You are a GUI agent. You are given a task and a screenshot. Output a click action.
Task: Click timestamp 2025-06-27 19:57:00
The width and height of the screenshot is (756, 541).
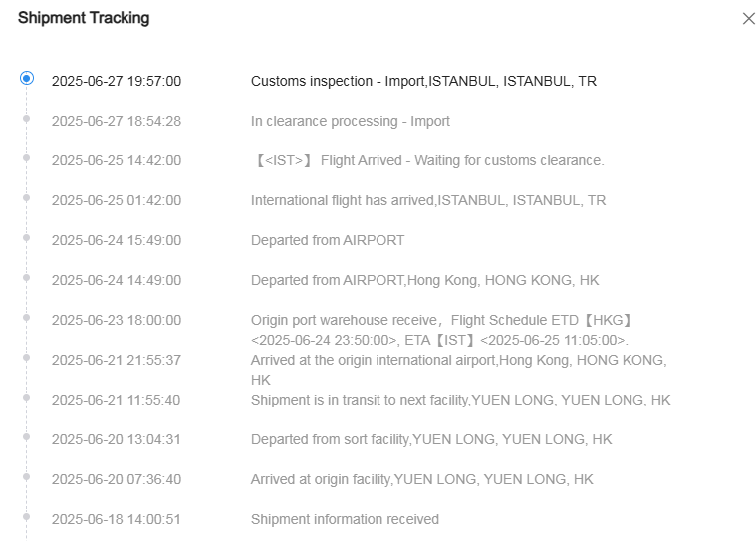[x=117, y=81]
